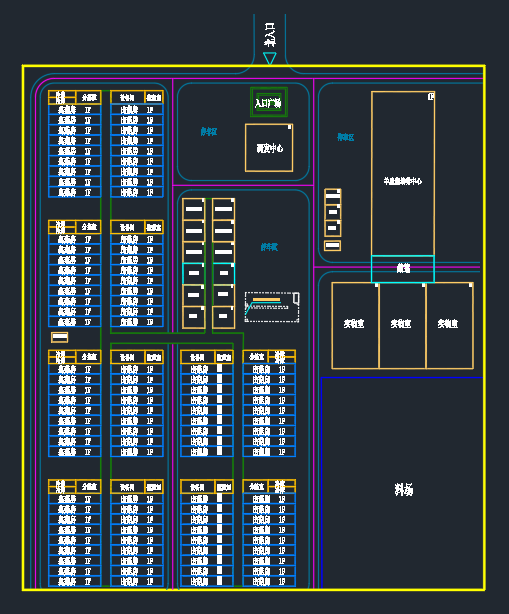Select the 料场 yard text label
509x614 pixels.
pos(404,489)
